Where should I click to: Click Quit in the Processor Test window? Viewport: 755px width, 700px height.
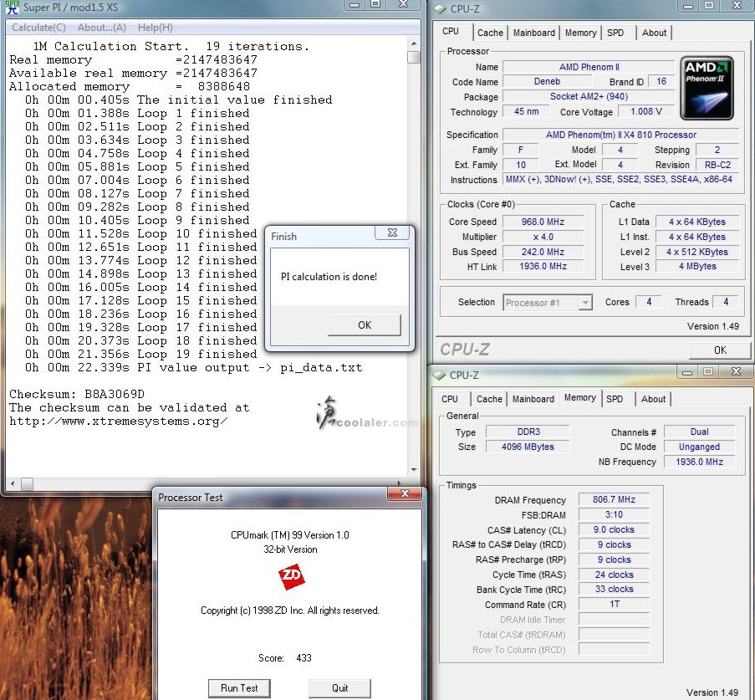pos(339,688)
